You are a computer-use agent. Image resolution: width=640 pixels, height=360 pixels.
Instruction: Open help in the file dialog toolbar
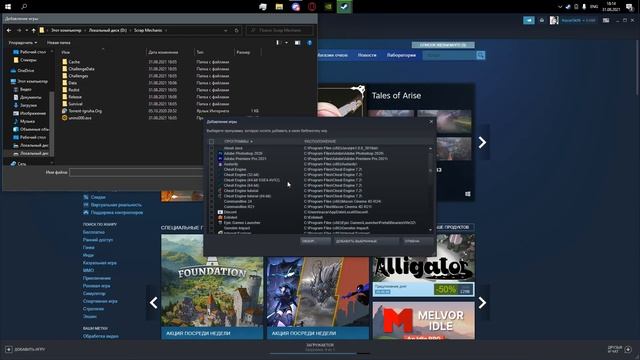[309, 42]
